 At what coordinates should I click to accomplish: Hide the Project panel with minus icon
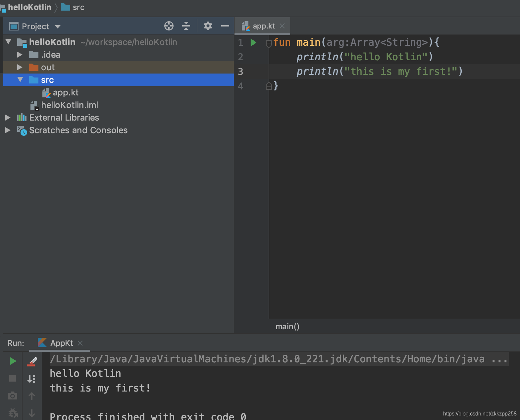(x=225, y=26)
